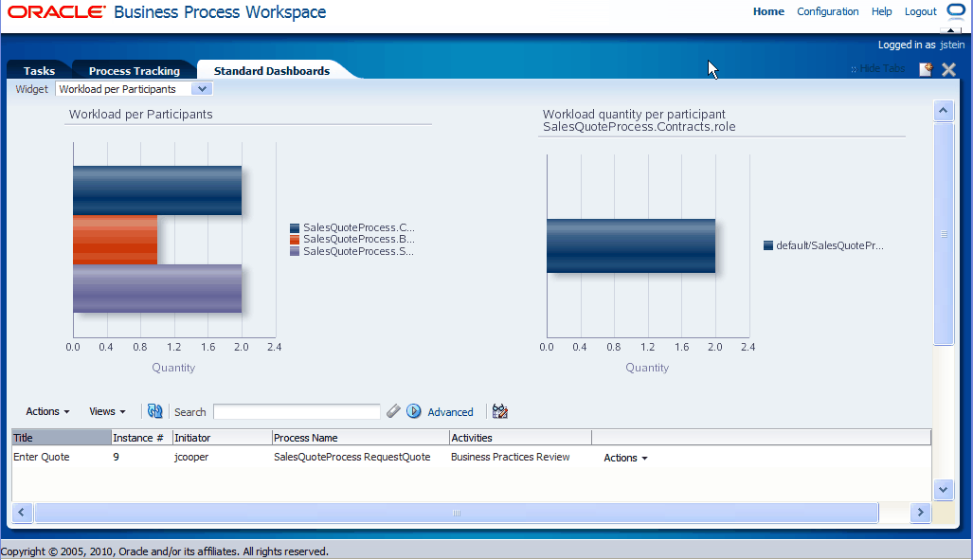Click the new page icon near Hide Tabs
Screen dimensions: 973x560
click(x=926, y=69)
